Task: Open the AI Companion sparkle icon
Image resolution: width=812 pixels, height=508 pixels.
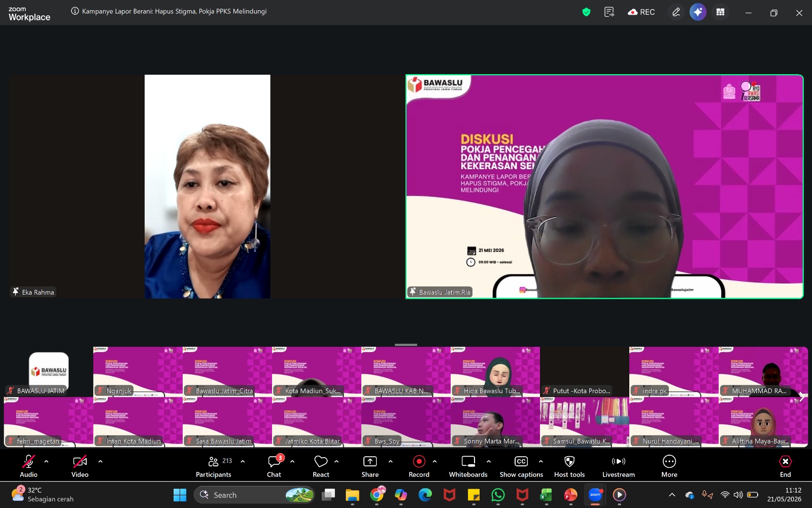Action: point(698,12)
